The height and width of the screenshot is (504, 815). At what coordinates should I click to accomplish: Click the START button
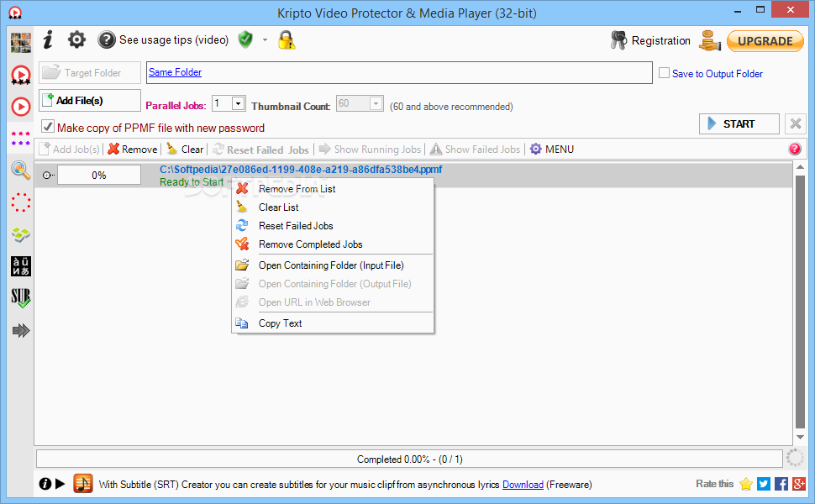tap(739, 123)
